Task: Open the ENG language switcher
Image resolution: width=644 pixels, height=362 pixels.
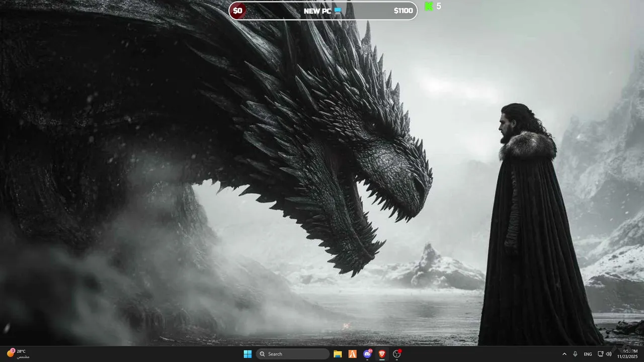Action: pyautogui.click(x=588, y=354)
